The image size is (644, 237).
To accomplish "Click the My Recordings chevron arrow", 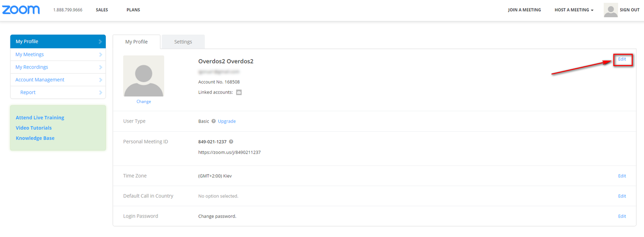I will tap(100, 67).
